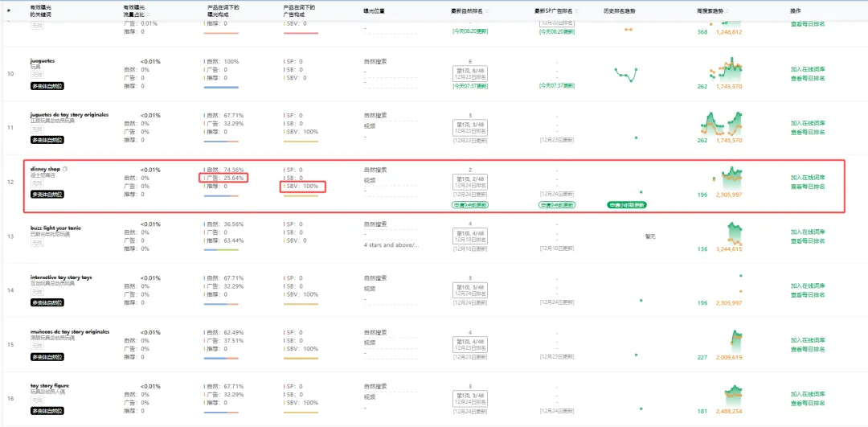Select the keyword juguetes de toy story originales
Image resolution: width=868 pixels, height=427 pixels.
pyautogui.click(x=69, y=115)
